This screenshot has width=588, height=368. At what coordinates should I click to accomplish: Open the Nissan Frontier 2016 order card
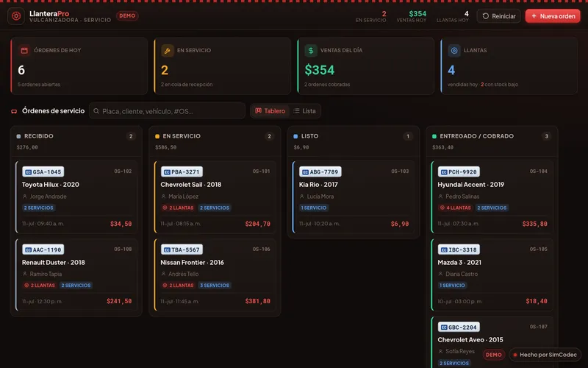coord(215,275)
